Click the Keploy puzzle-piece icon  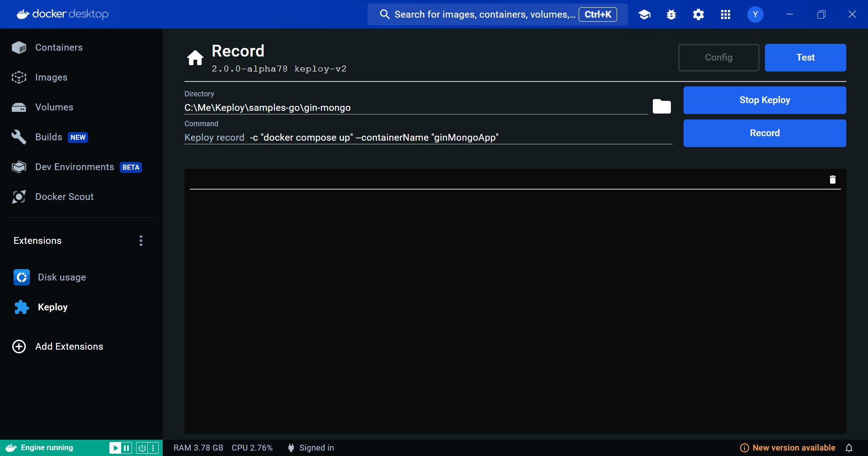(x=22, y=307)
